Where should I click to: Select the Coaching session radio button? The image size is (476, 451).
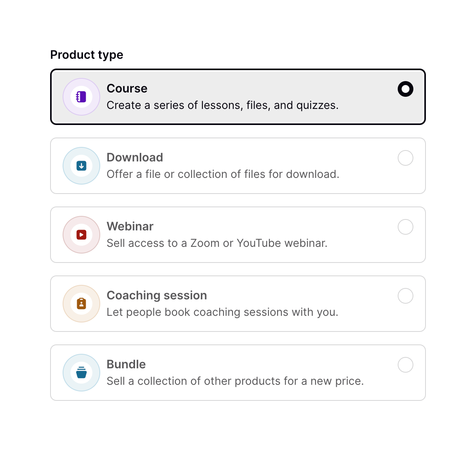pos(405,296)
